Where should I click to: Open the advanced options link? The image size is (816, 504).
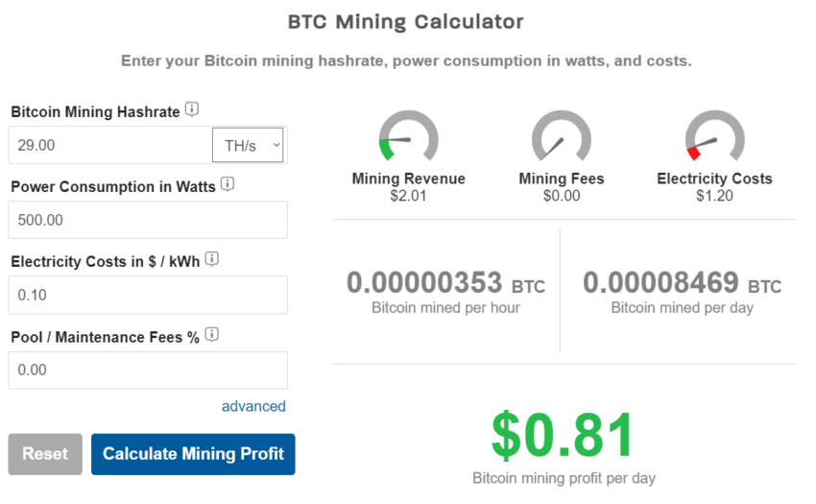tap(253, 406)
